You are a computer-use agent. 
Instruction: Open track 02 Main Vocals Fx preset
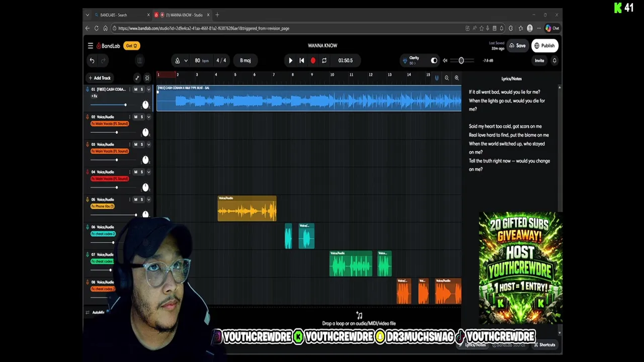pyautogui.click(x=110, y=124)
